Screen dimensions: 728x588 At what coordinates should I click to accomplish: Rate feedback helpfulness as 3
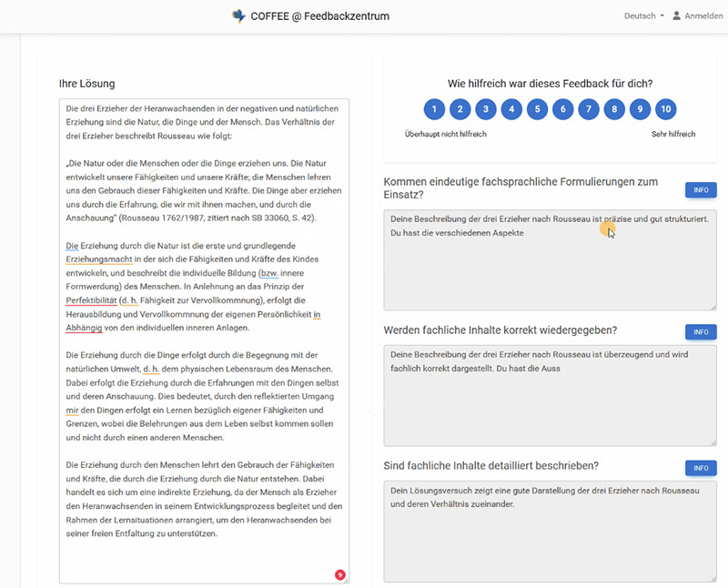coord(486,109)
